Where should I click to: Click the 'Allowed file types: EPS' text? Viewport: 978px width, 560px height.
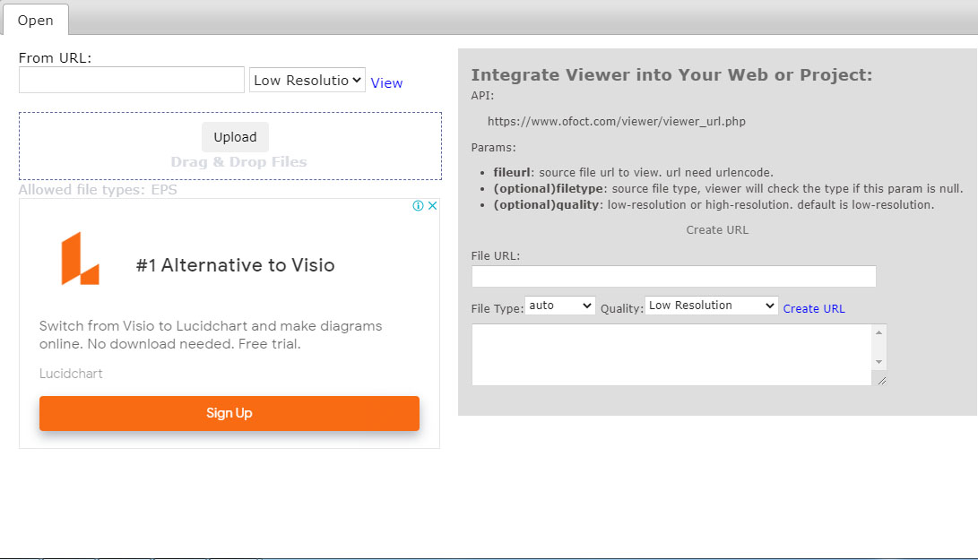coord(98,190)
